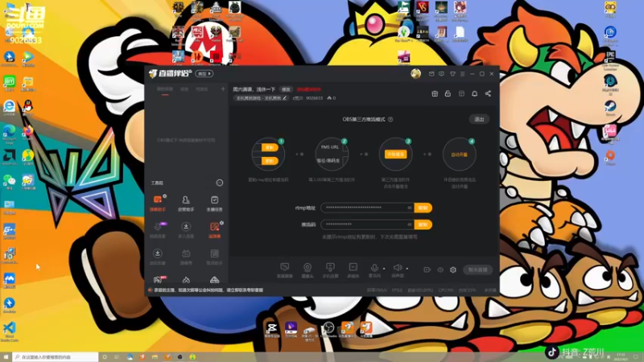This screenshot has height=362, width=644.
Task: Open the settings gear in bottom bar
Action: (453, 269)
